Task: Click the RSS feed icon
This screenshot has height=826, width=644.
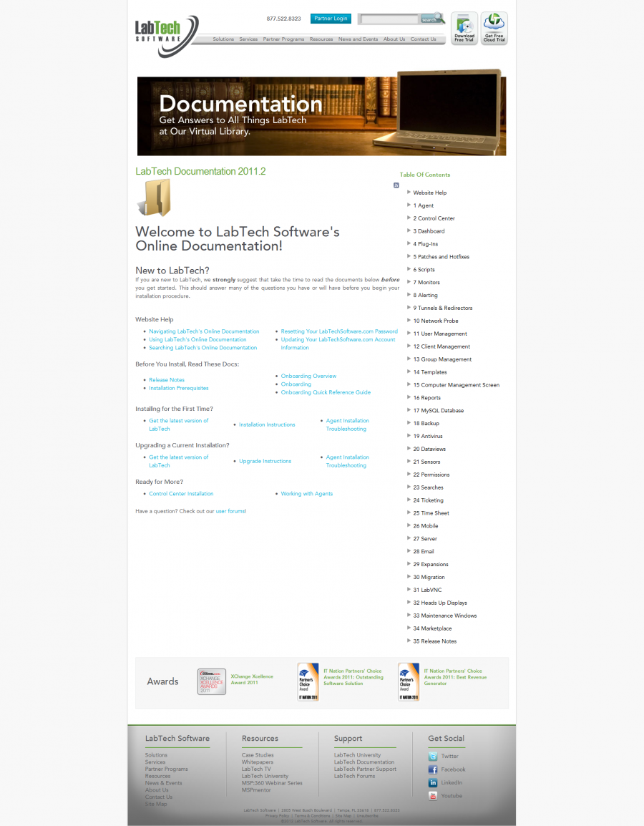Action: pos(396,185)
